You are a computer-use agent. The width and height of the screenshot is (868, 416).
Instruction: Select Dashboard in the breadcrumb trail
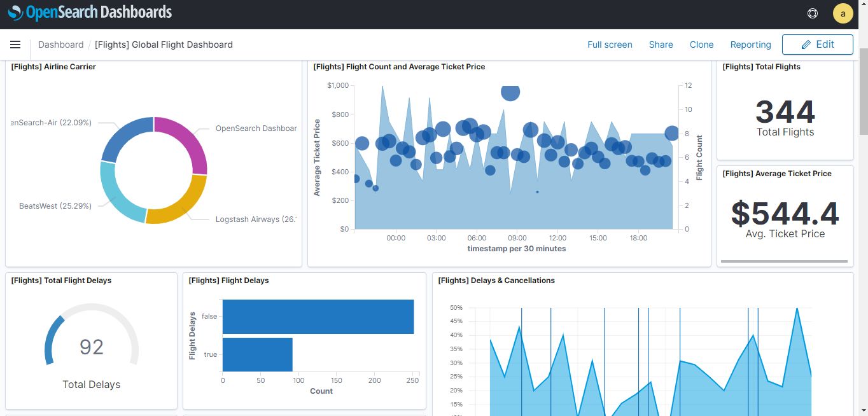pos(61,45)
